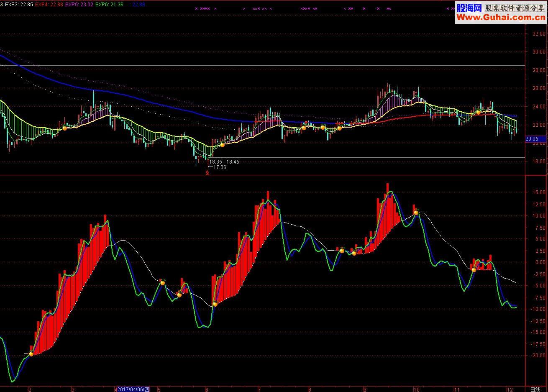Click month 2 on the time axis
The width and height of the screenshot is (548, 392).
click(x=30, y=389)
